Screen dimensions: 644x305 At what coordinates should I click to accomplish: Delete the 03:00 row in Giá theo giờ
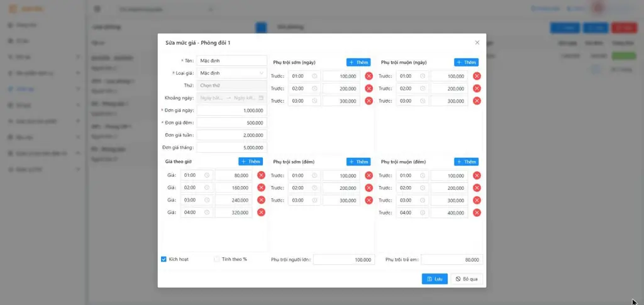pos(261,200)
